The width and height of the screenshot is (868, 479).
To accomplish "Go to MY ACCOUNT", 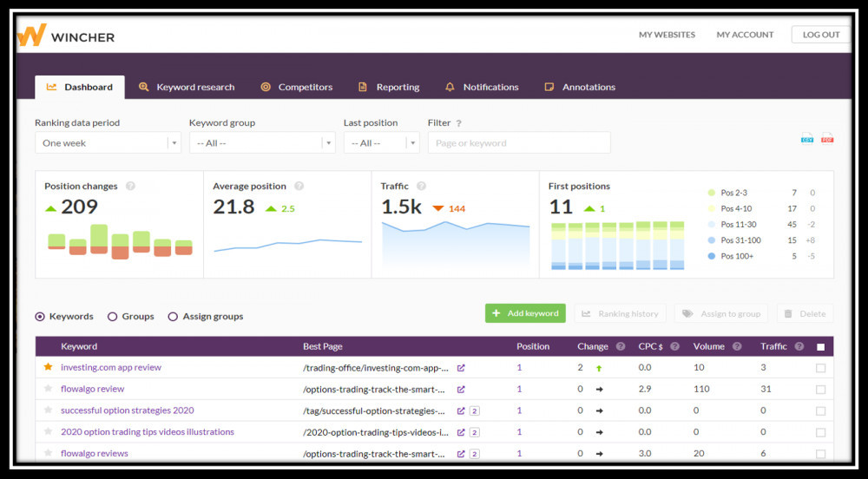I will pyautogui.click(x=745, y=35).
